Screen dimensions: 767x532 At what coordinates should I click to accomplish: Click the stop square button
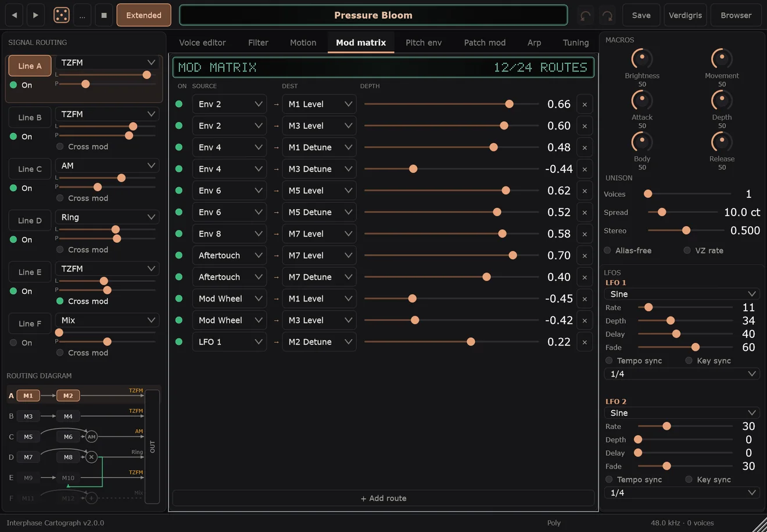coord(104,15)
